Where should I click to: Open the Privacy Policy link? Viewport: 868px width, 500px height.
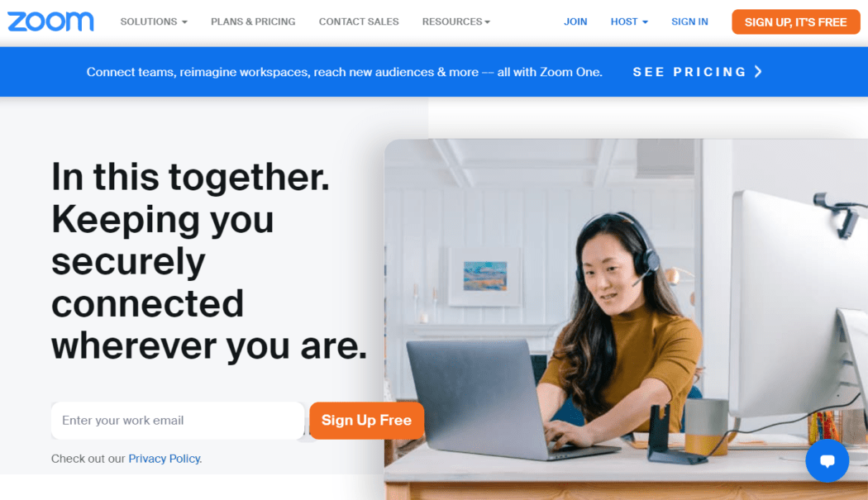164,459
